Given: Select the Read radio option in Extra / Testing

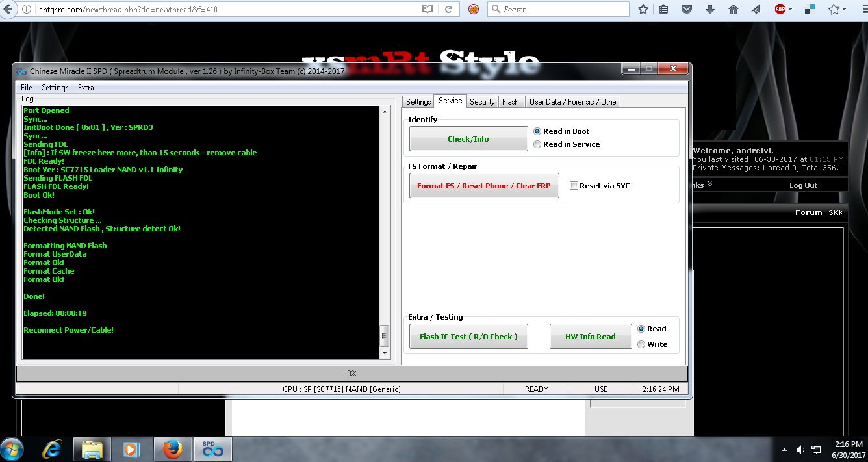Looking at the screenshot, I should pyautogui.click(x=652, y=329).
